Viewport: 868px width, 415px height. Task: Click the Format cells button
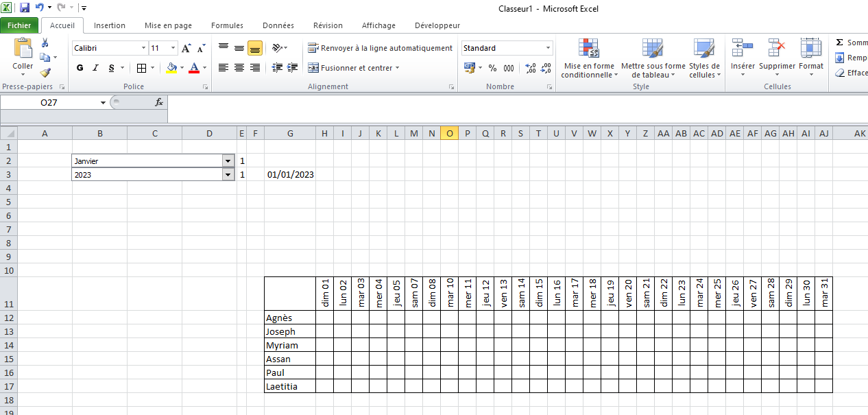(x=811, y=58)
